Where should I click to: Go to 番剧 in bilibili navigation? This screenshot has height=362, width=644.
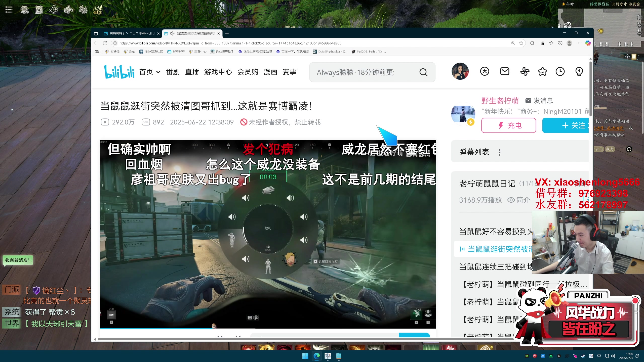tap(173, 72)
